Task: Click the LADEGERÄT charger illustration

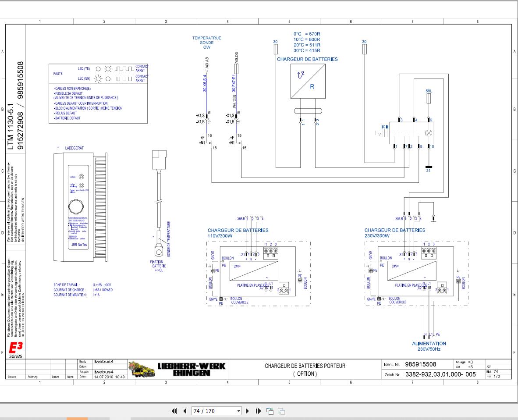Action: (80, 207)
